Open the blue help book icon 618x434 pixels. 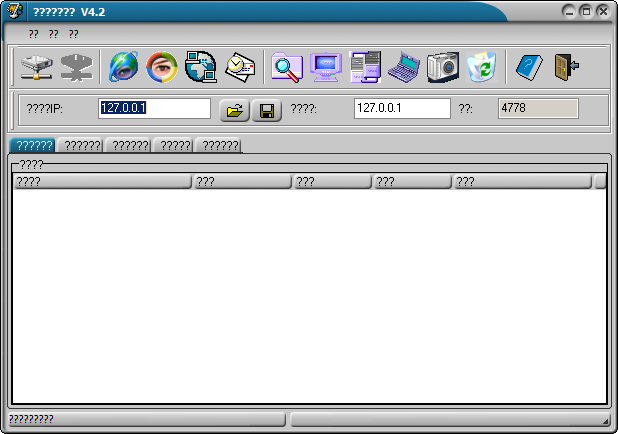tap(528, 67)
